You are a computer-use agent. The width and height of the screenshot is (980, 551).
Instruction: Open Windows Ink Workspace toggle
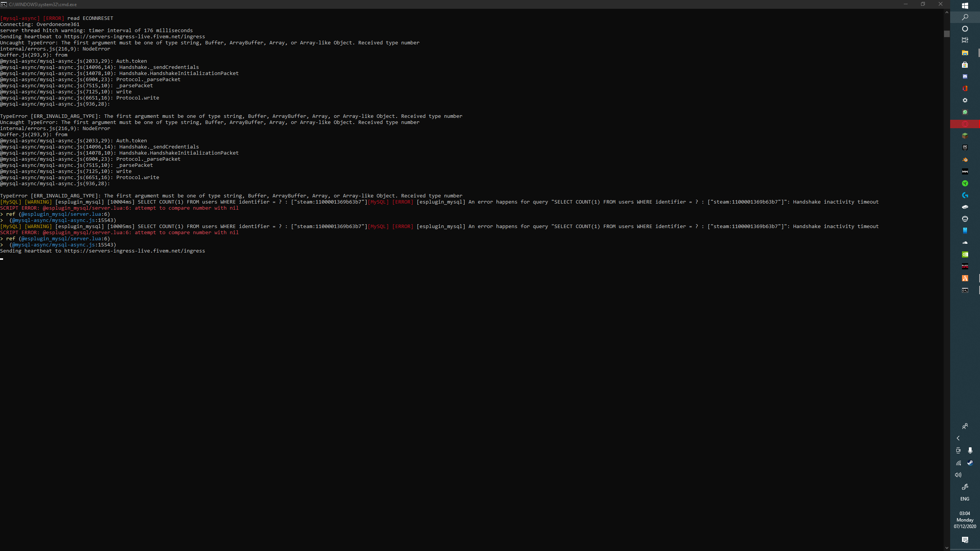(x=965, y=486)
